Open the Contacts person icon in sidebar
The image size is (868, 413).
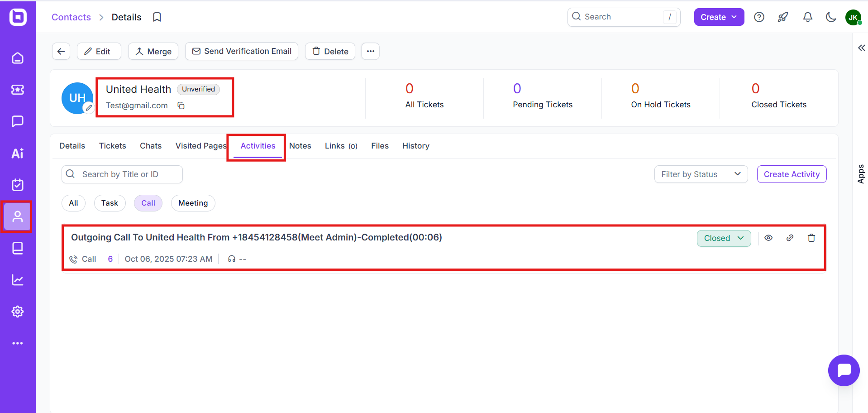tap(17, 216)
